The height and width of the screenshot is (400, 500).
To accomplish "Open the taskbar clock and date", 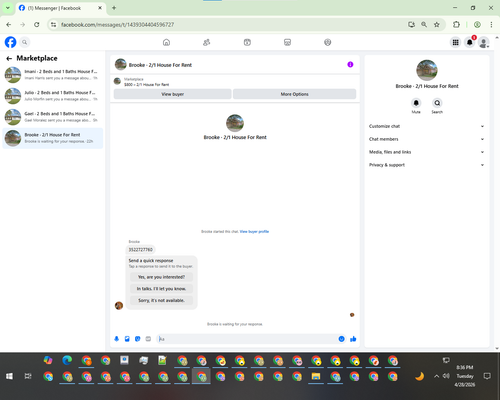I will [465, 376].
